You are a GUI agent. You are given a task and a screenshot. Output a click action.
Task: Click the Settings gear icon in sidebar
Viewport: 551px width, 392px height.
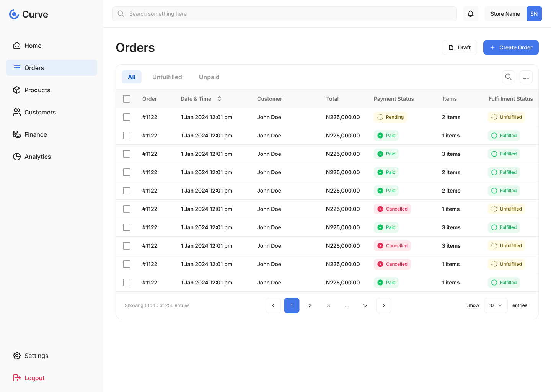[17, 356]
